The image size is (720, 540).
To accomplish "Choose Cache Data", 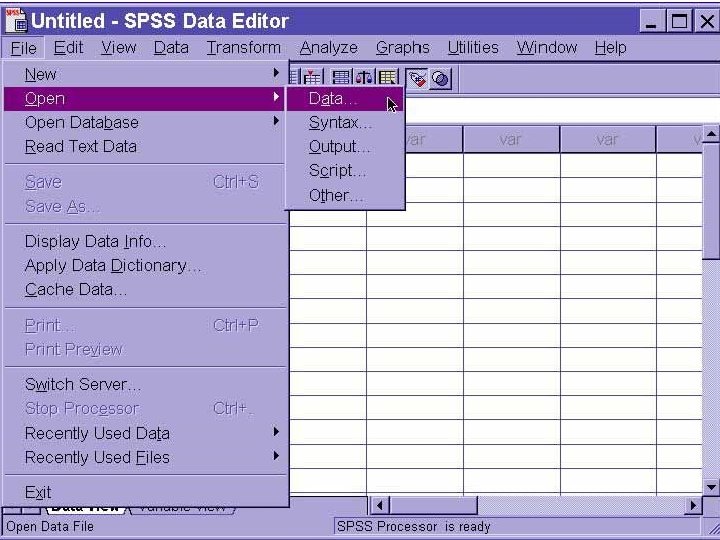I will (x=146, y=289).
